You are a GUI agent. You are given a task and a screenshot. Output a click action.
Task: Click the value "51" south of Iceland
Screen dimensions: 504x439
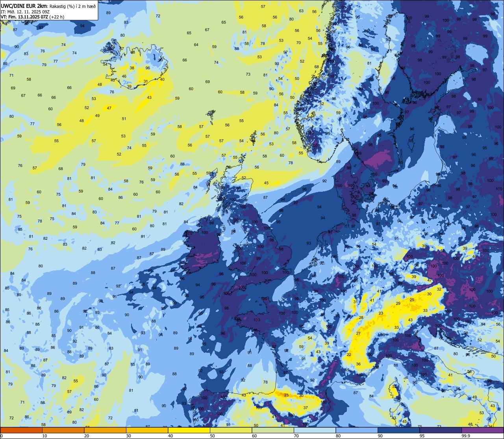124,119
